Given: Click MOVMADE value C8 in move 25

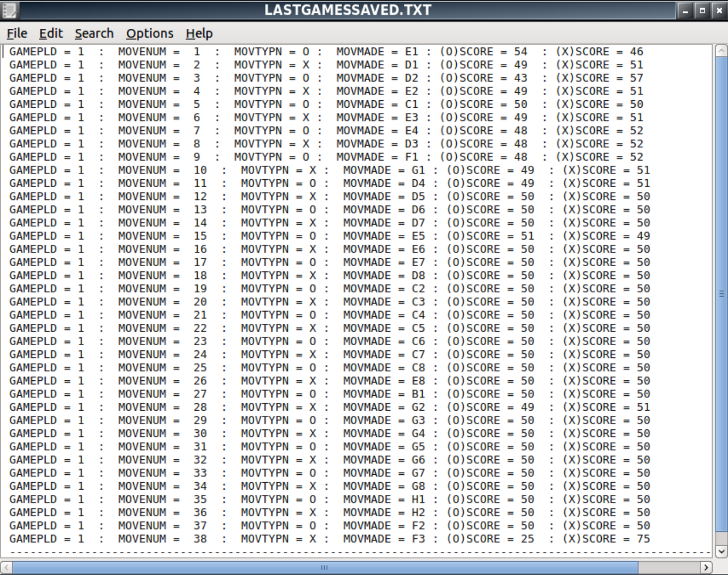Looking at the screenshot, I should (x=418, y=368).
